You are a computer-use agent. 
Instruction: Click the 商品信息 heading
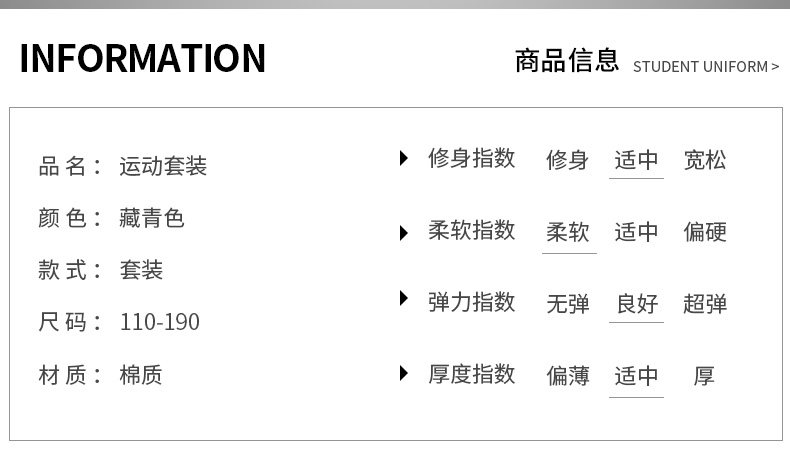(567, 61)
